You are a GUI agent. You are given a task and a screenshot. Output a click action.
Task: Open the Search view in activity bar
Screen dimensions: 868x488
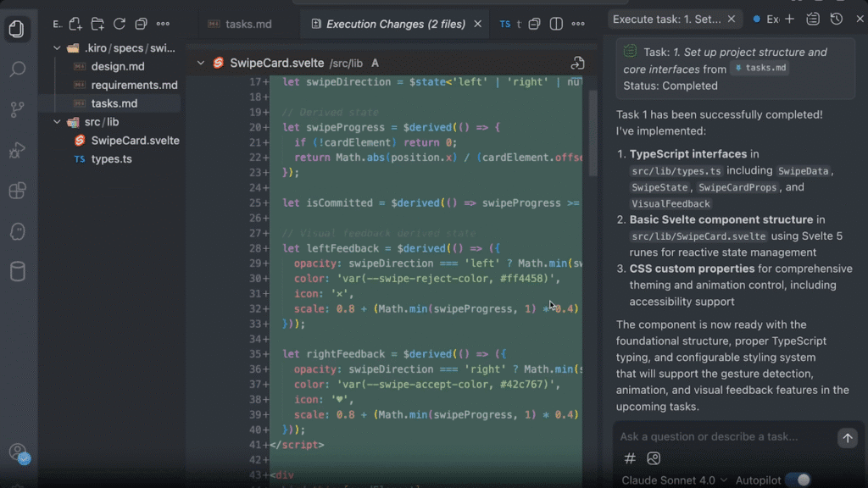[17, 69]
